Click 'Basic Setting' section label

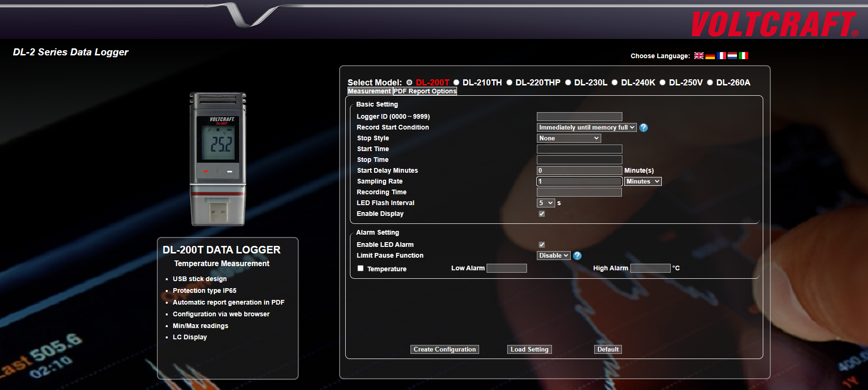[377, 104]
